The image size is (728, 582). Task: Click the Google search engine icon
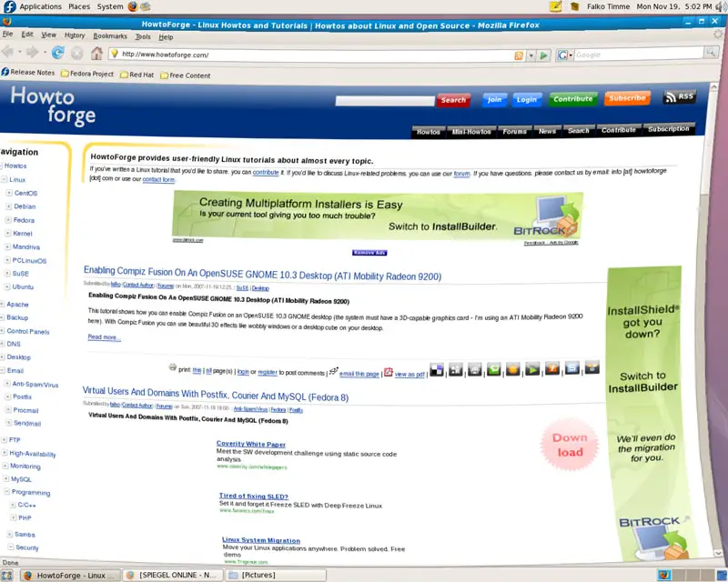pos(562,55)
